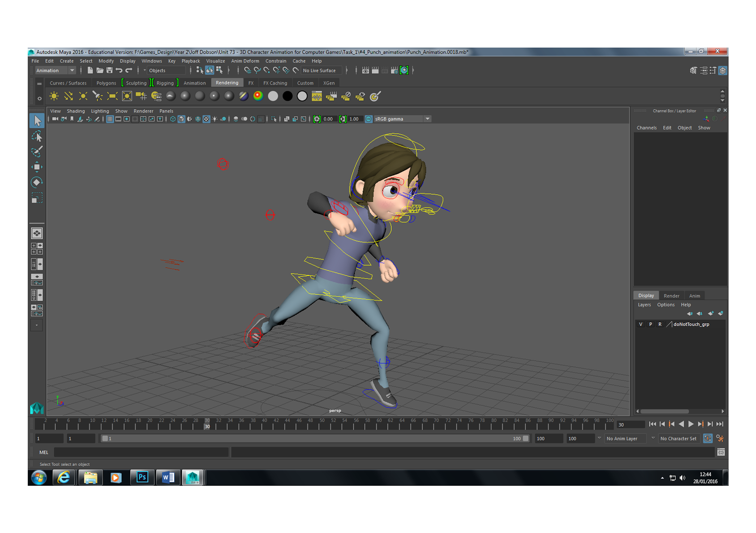Image resolution: width=756 pixels, height=533 pixels.
Task: Select the Move tool
Action: pyautogui.click(x=37, y=167)
